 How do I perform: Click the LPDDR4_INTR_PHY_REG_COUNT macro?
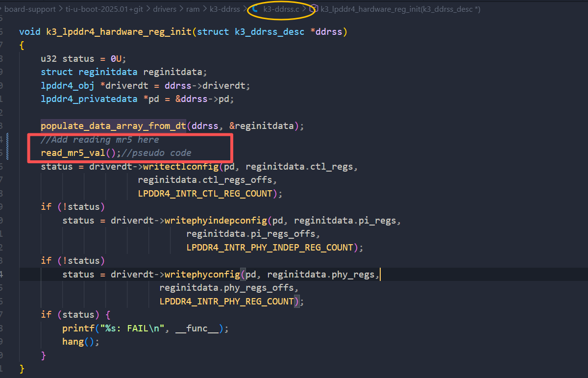(226, 302)
